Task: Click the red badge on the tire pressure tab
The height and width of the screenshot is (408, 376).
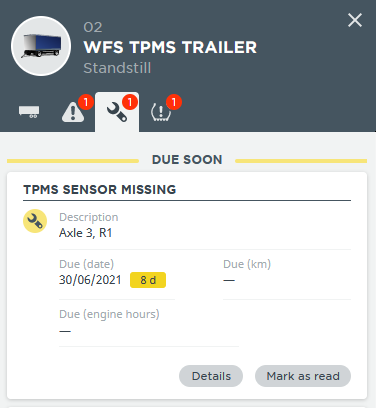Action: pos(174,102)
